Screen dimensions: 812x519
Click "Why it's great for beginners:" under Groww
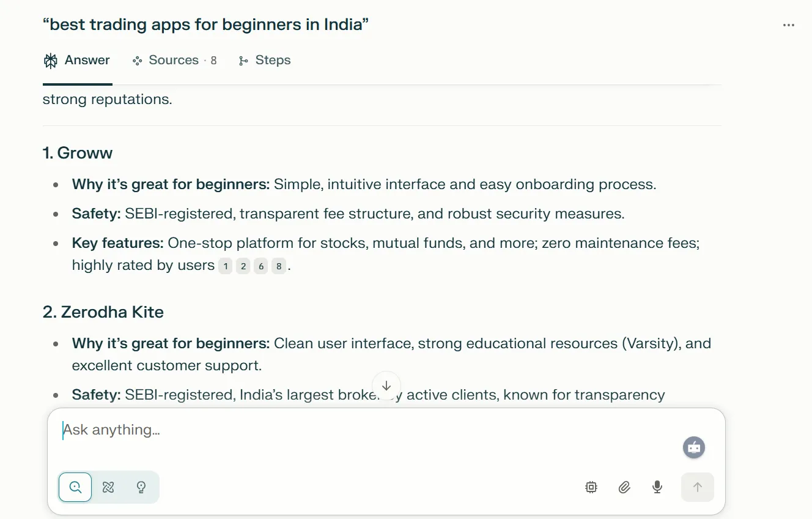[x=171, y=184]
